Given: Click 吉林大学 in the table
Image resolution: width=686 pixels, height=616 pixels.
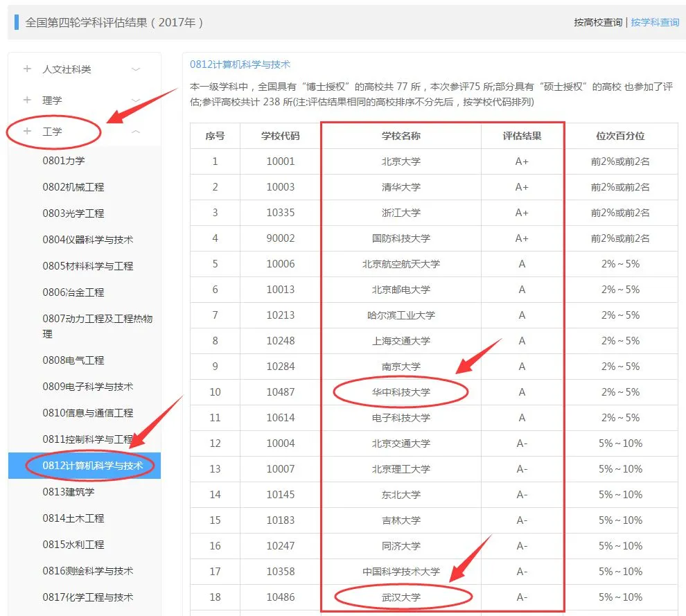Looking at the screenshot, I should pos(401,520).
